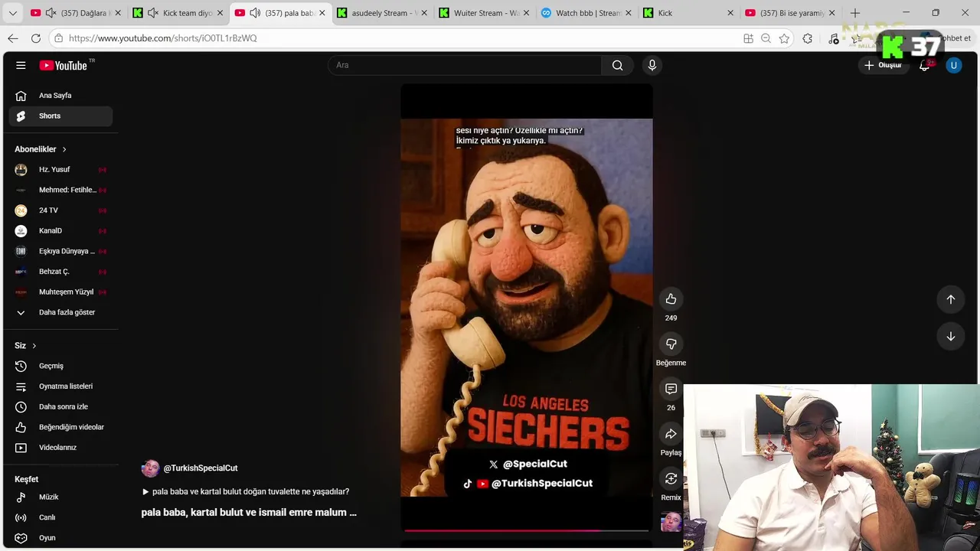This screenshot has height=551, width=980.
Task: Start voice search with the microphone
Action: (x=652, y=65)
